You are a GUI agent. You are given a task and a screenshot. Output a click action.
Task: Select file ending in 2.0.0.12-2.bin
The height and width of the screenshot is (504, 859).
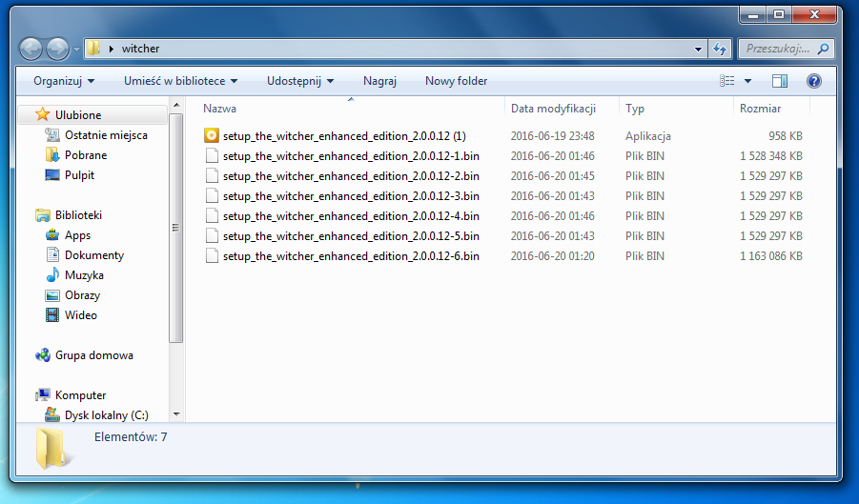(x=351, y=176)
